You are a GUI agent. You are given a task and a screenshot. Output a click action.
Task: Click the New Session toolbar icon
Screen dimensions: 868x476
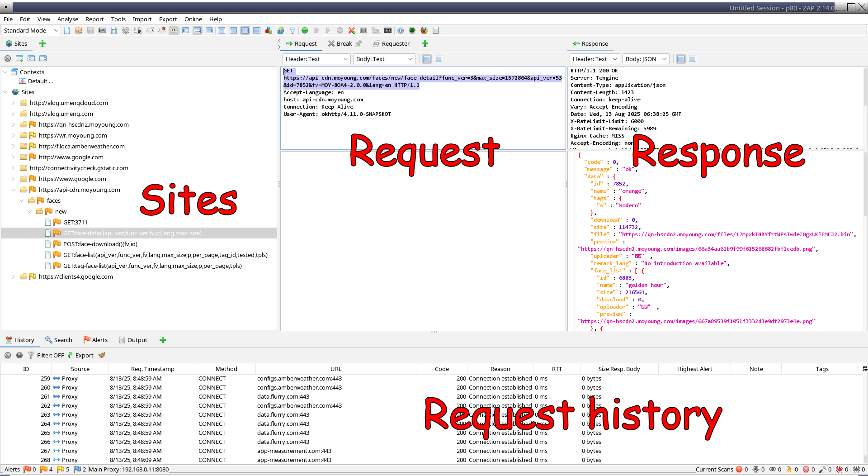click(x=67, y=30)
